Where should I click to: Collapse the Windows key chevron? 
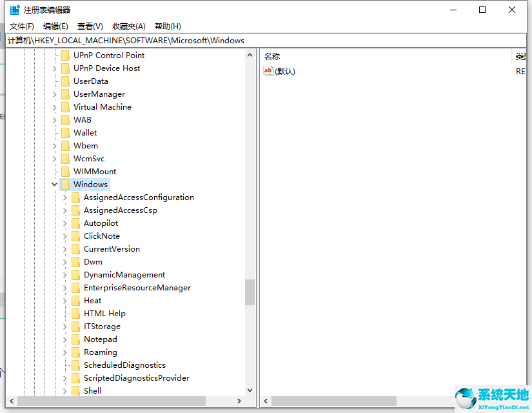[x=54, y=184]
